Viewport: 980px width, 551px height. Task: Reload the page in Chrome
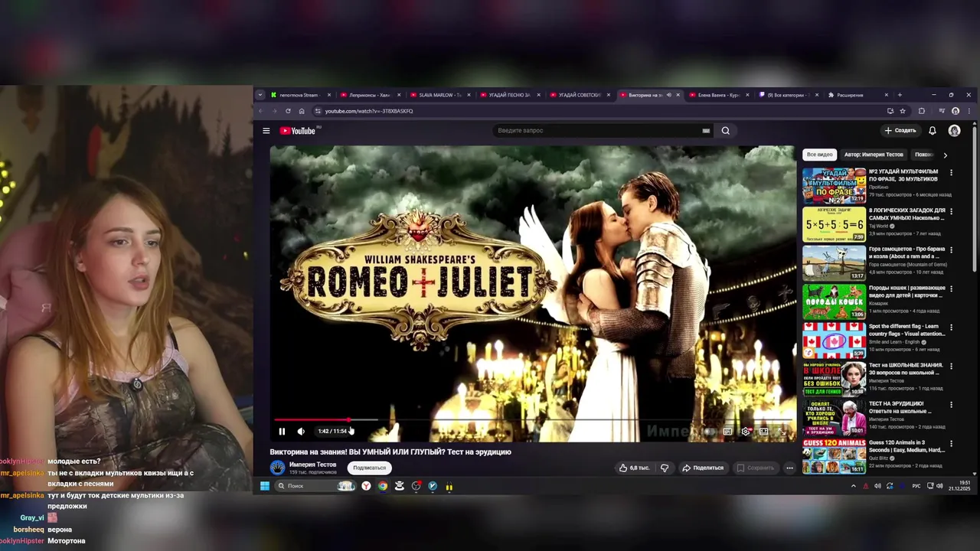point(288,111)
